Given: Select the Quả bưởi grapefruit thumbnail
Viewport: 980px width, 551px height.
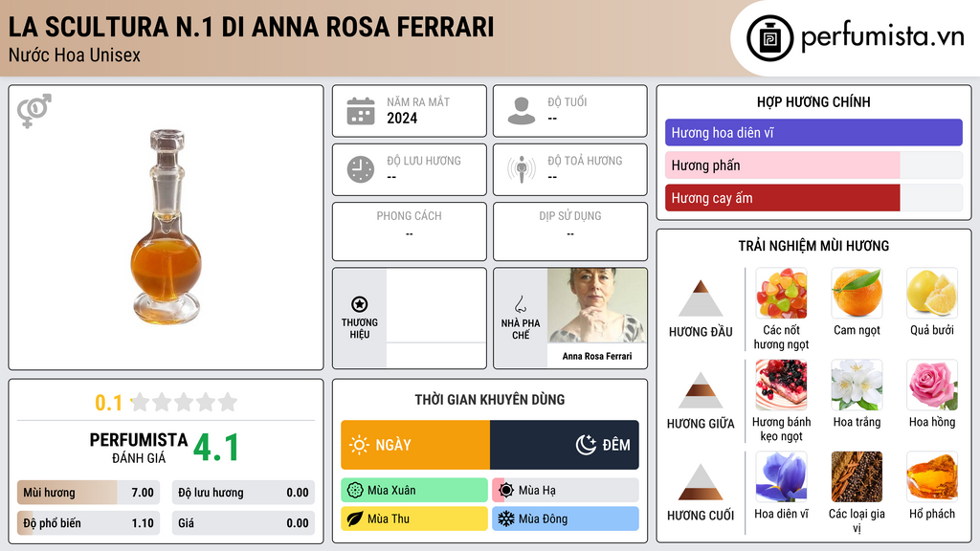Looking at the screenshot, I should [932, 294].
